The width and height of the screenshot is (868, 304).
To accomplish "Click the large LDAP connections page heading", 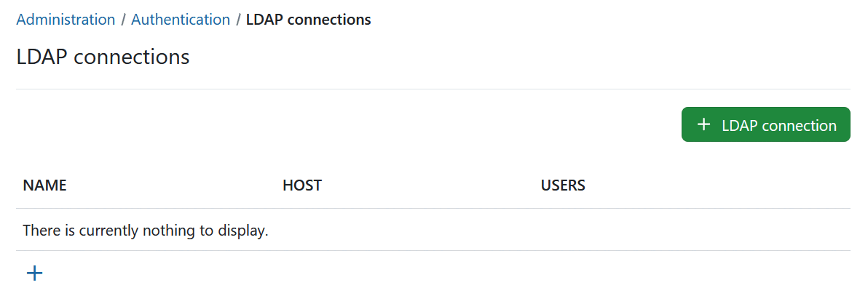I will click(x=103, y=57).
